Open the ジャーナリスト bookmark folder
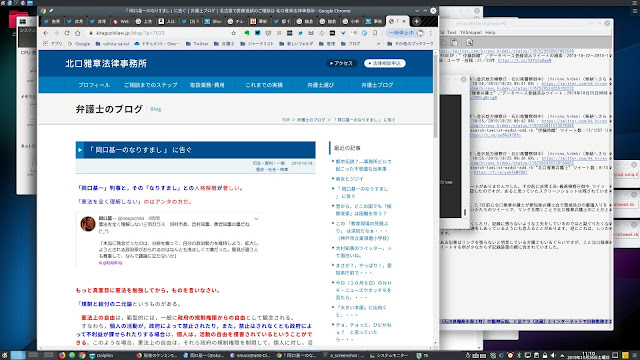Screen dimensions: 640x360 [257, 44]
